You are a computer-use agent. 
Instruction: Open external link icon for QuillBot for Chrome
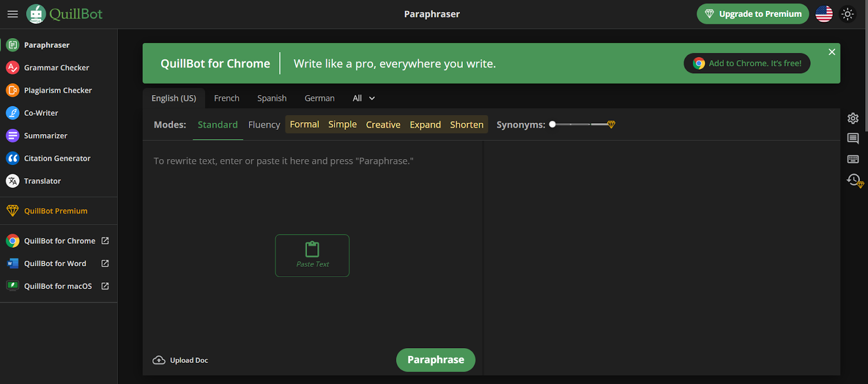105,241
